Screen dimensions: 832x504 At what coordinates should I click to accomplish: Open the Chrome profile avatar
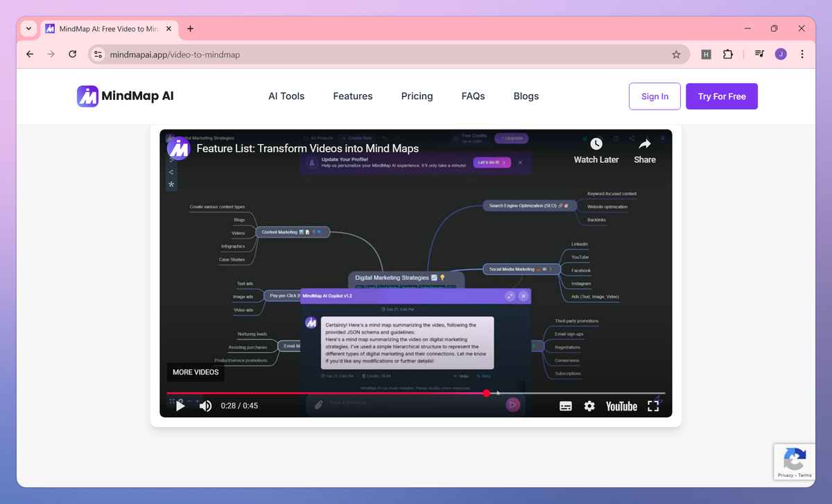tap(781, 54)
